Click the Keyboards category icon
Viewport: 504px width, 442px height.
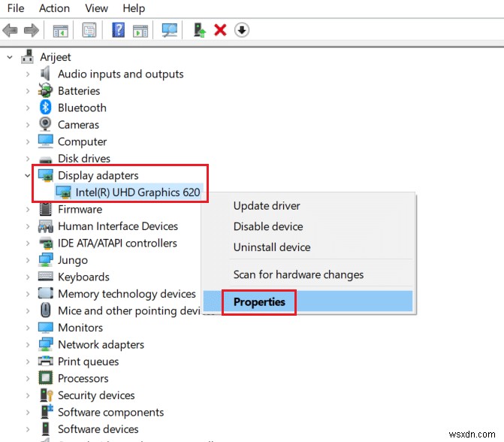[x=45, y=276]
